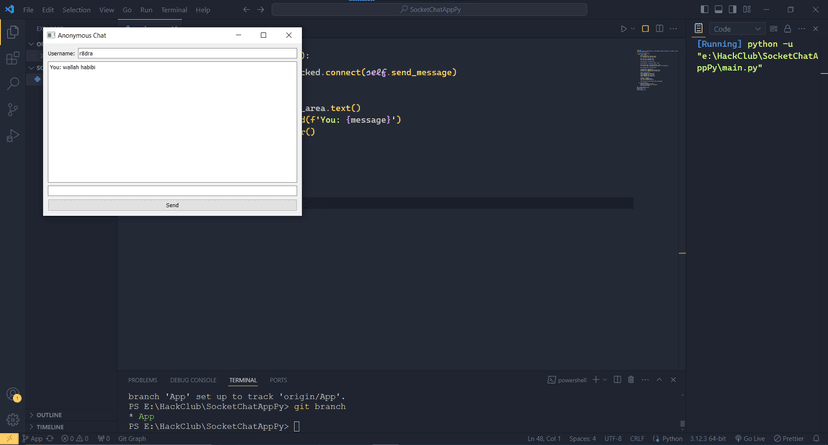Open the Edit menu
This screenshot has width=828, height=445.
click(x=48, y=10)
